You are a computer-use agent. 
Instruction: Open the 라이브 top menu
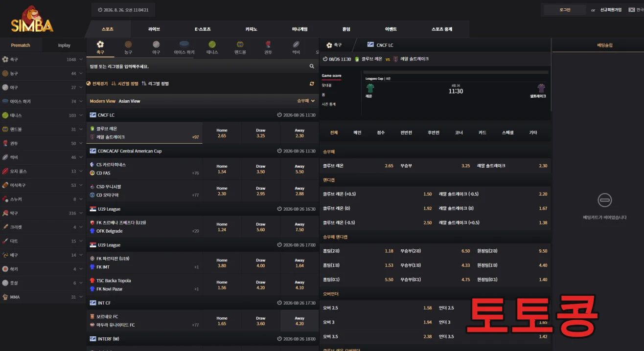[154, 29]
